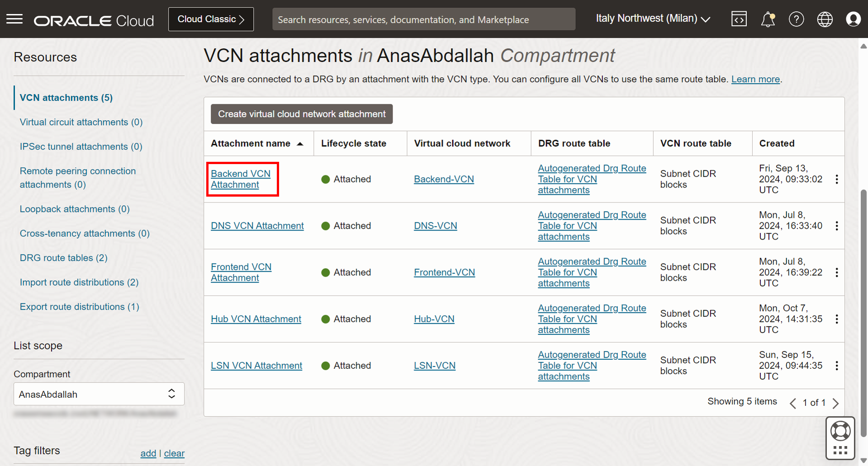This screenshot has height=466, width=868.
Task: Open actions menu for LSN VCN Attachment row
Action: (837, 366)
